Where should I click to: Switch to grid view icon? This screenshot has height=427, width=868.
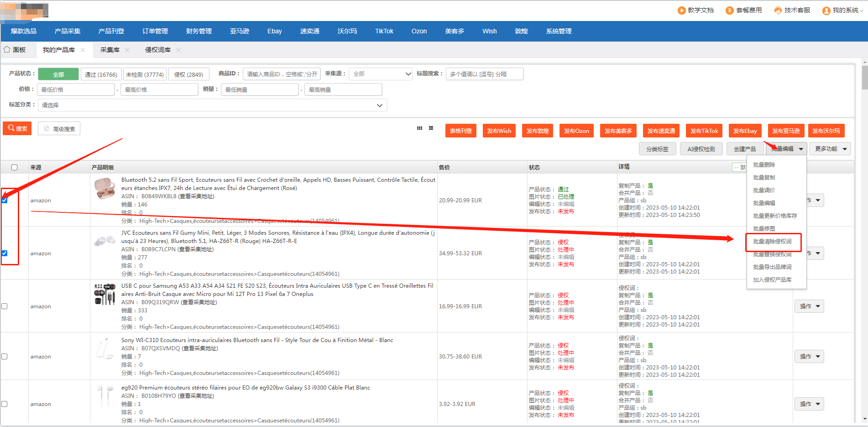[x=419, y=128]
